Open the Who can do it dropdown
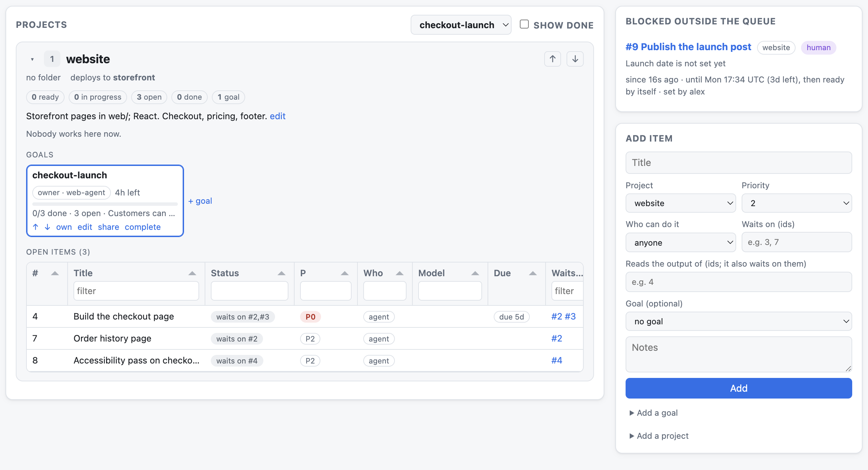 (x=681, y=243)
